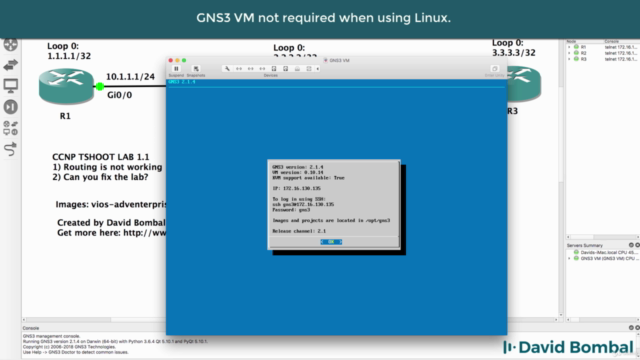The width and height of the screenshot is (640, 360).
Task: Browse security devices icon in sidebar
Action: 11,107
